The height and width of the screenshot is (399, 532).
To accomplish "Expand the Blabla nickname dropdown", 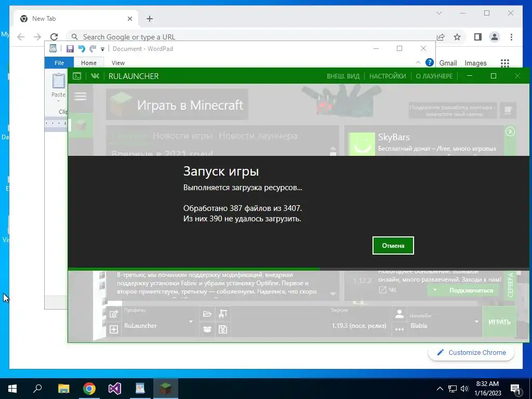I will [x=476, y=321].
